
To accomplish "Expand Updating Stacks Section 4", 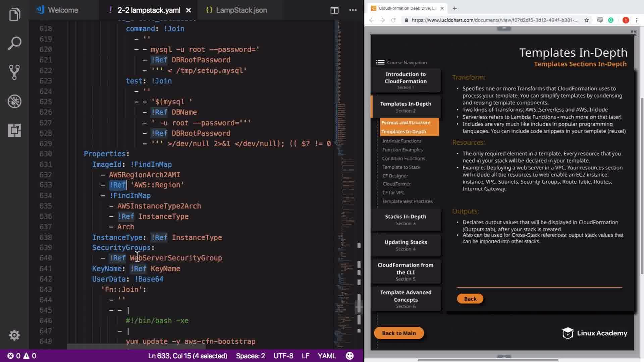I will coord(406,245).
